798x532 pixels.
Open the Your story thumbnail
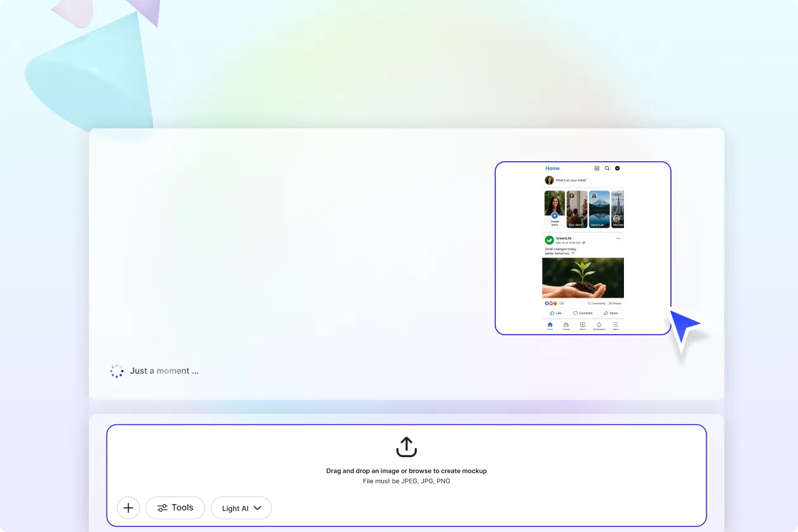click(x=577, y=209)
